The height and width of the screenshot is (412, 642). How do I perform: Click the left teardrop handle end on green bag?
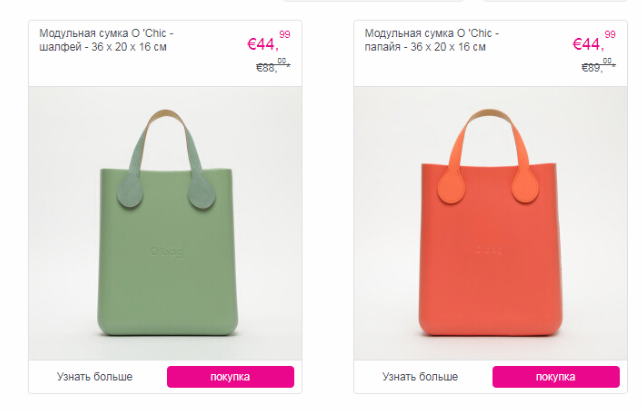130,192
